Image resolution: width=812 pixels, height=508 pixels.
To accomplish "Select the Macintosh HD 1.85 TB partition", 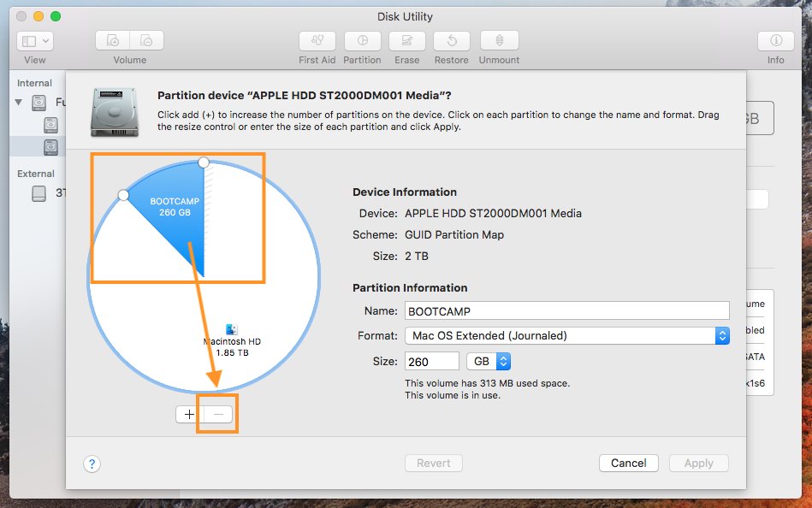I will click(x=232, y=347).
